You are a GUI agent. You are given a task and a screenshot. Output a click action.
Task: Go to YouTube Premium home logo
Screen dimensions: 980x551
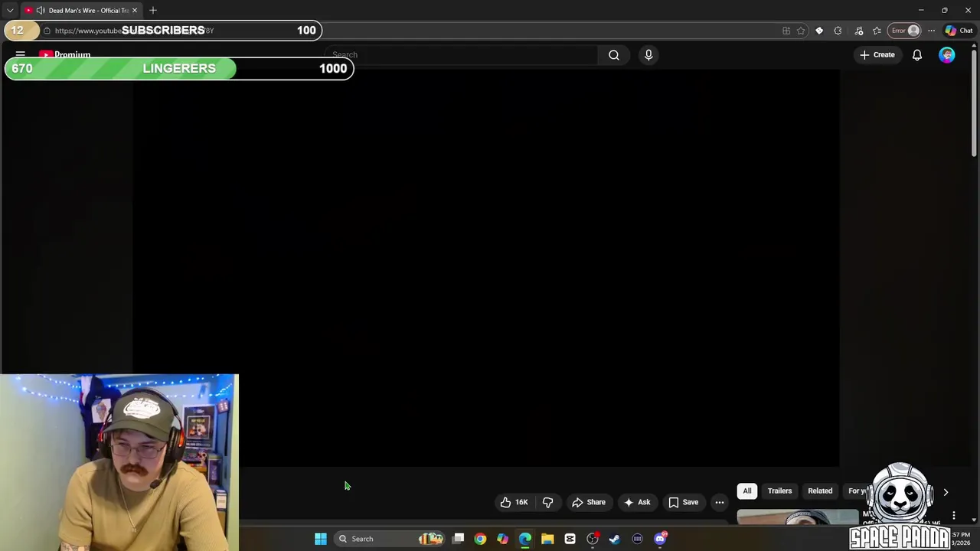[x=65, y=54]
